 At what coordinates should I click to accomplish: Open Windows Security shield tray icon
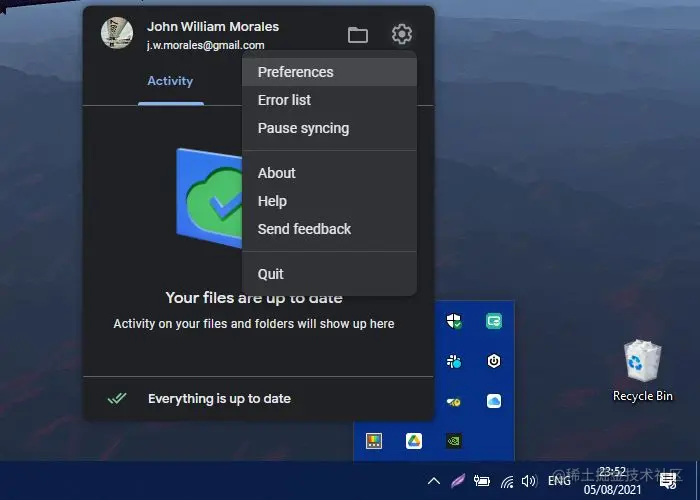[x=454, y=321]
